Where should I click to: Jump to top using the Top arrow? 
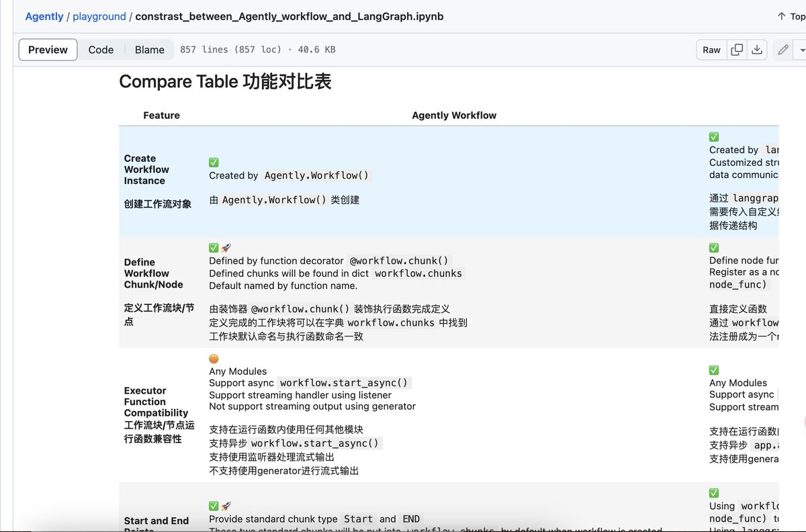(x=791, y=16)
